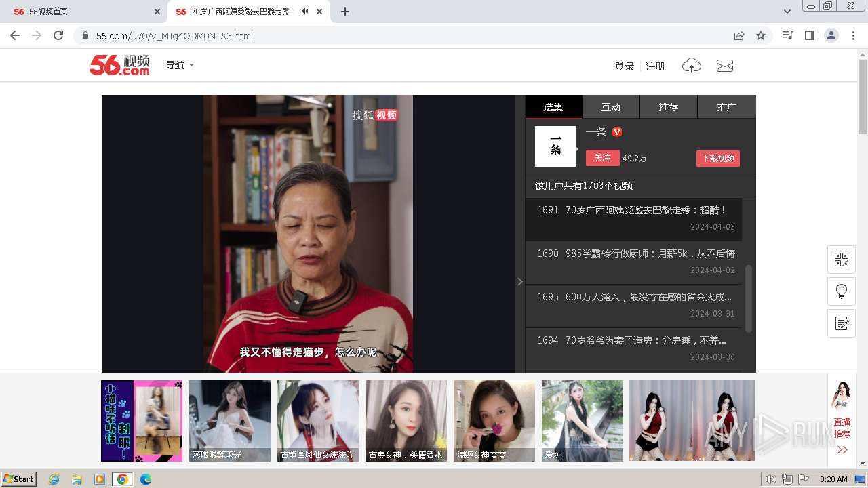Open the 古筝国风仙女沫沫吖 thumbnail
868x488 pixels.
coord(318,421)
